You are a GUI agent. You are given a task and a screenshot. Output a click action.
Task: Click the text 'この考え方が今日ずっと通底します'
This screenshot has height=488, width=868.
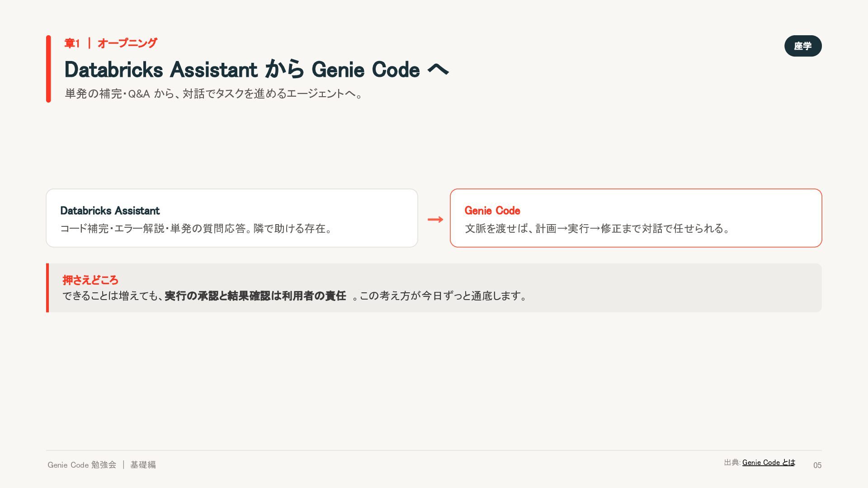(439, 296)
